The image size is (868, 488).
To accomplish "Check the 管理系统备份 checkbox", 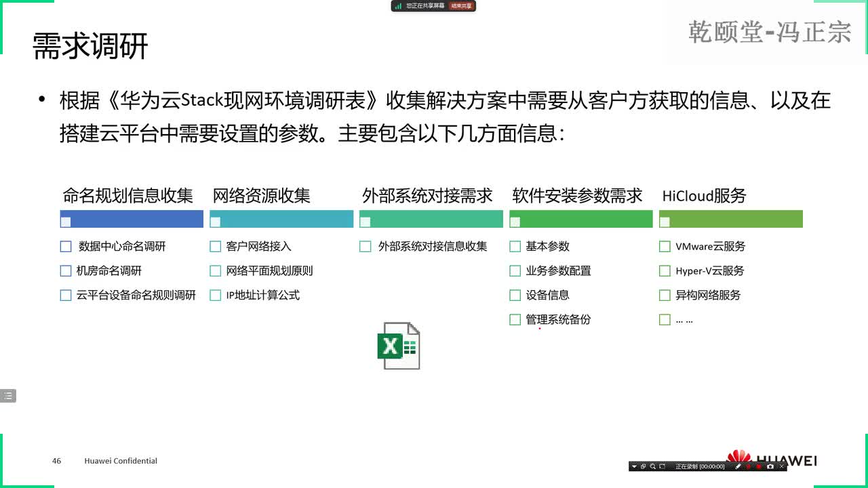I will click(515, 320).
